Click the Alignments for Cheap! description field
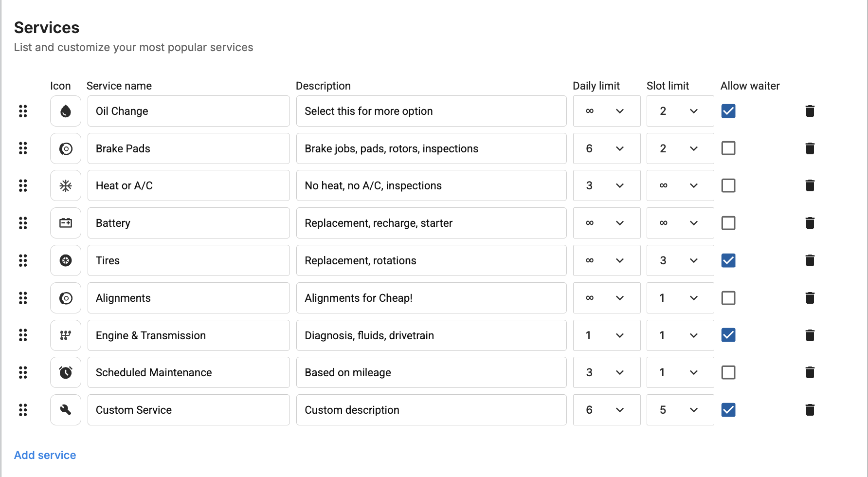Viewport: 868px width, 477px height. click(432, 298)
